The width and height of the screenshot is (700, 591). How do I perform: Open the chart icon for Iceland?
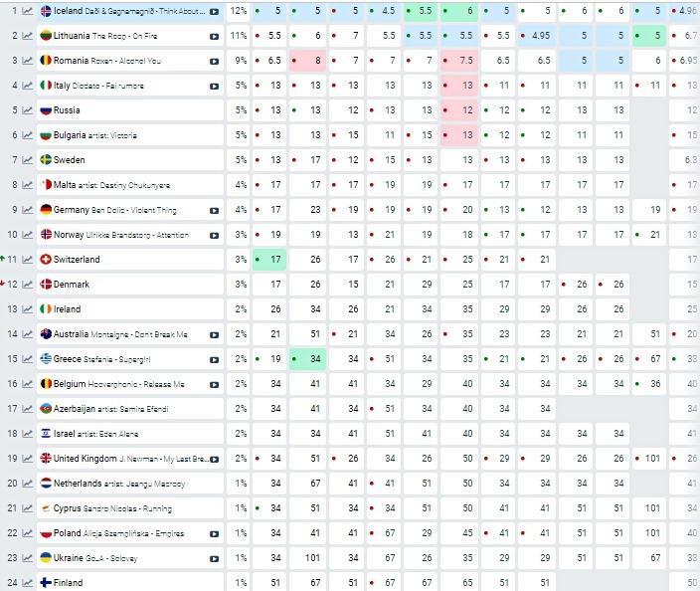click(x=28, y=11)
